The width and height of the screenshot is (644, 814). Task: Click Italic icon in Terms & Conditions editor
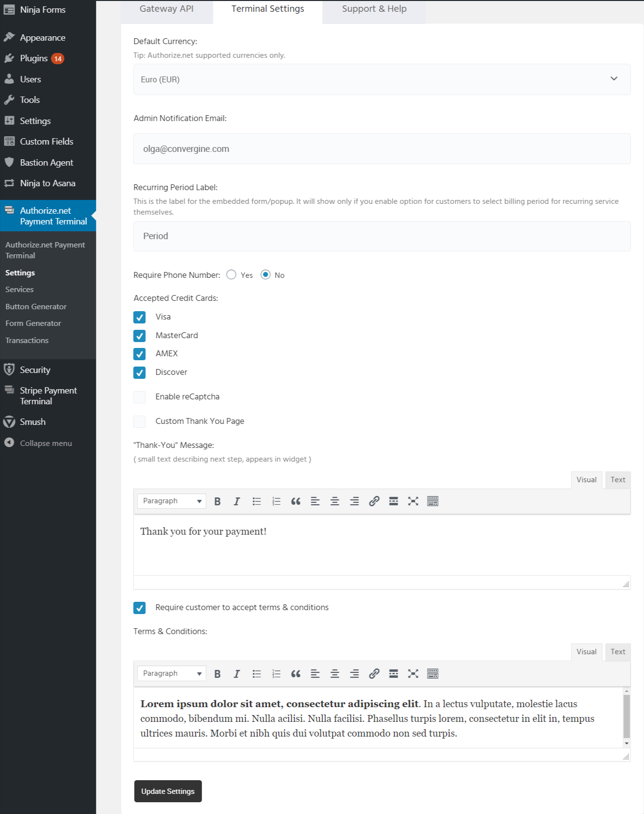coord(237,674)
